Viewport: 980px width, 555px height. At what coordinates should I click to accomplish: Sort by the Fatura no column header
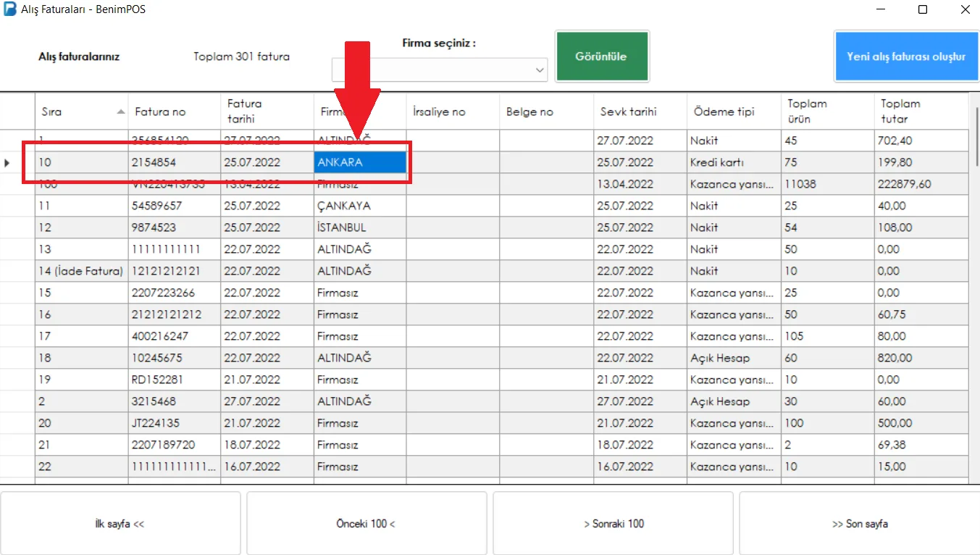(x=175, y=112)
